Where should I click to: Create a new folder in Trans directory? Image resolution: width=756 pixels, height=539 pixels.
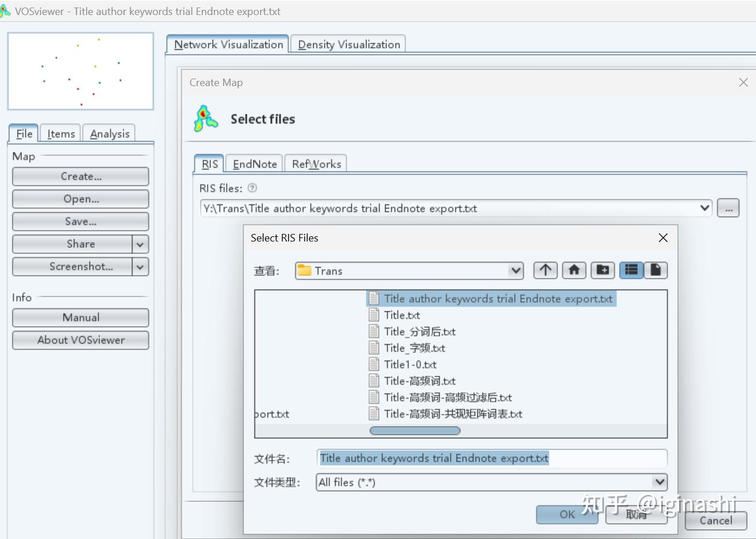pos(603,270)
